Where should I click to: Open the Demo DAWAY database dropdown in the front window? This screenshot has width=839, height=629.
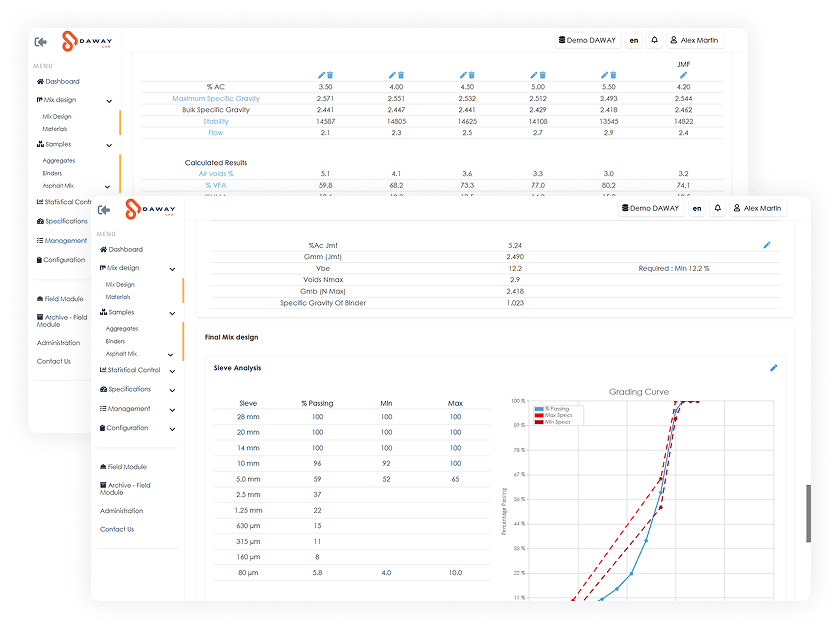[x=650, y=209]
